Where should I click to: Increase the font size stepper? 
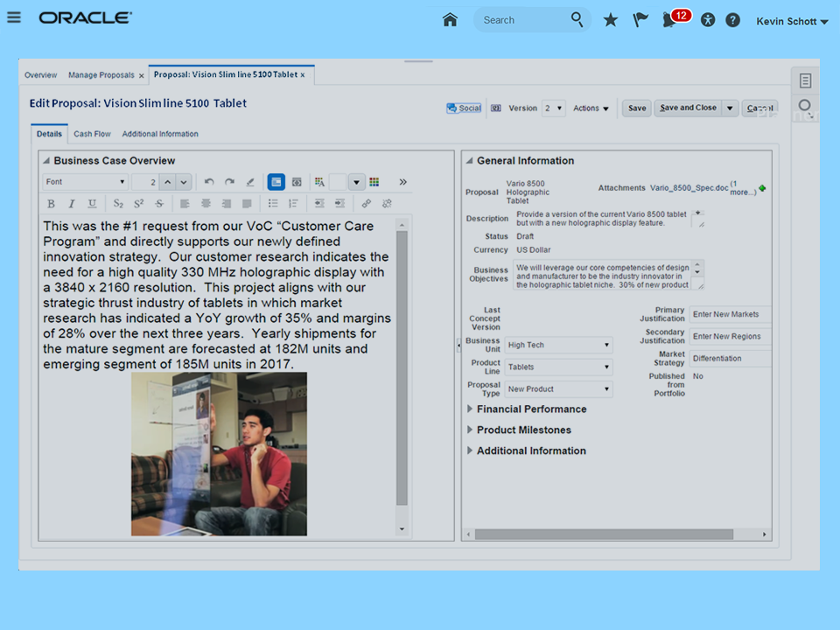[x=168, y=182]
